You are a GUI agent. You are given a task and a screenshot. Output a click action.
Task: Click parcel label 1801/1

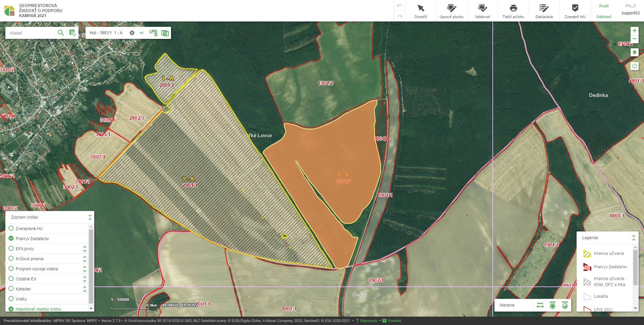[326, 83]
